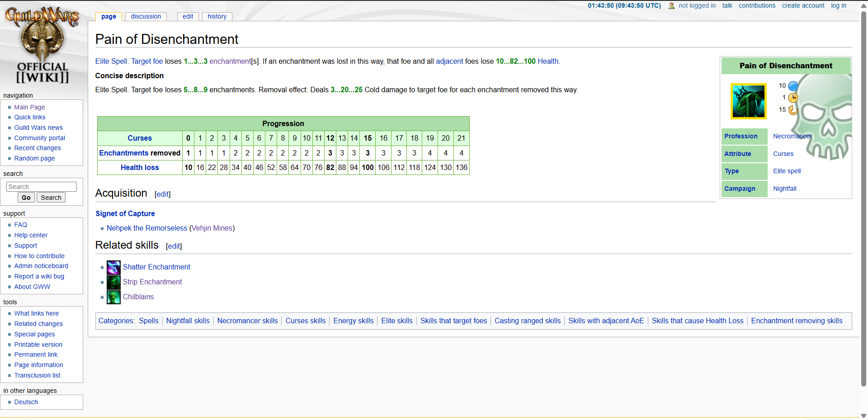868x420 pixels.
Task: Open the discussion tab
Action: pos(146,16)
